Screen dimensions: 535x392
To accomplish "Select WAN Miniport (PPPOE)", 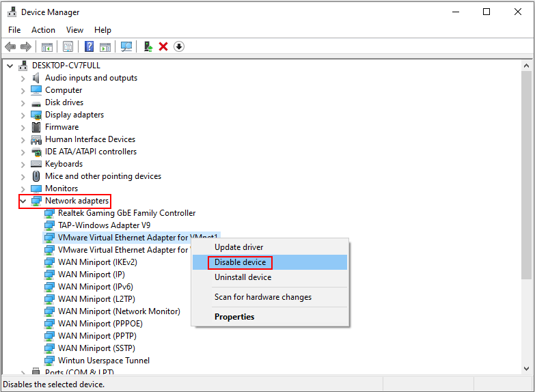I will 100,324.
